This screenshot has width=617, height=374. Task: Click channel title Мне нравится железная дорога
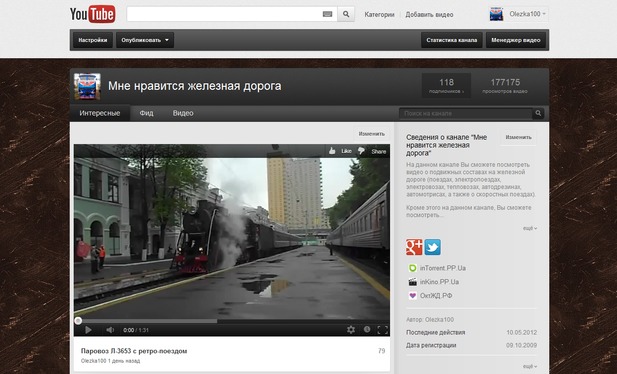tap(195, 86)
